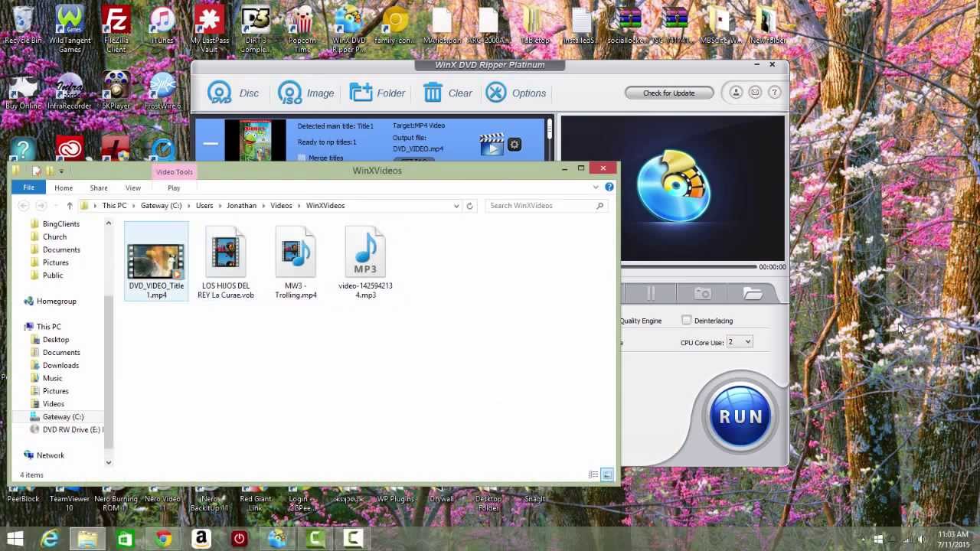
Task: Open iTunes desktop shortcut
Action: 162,26
